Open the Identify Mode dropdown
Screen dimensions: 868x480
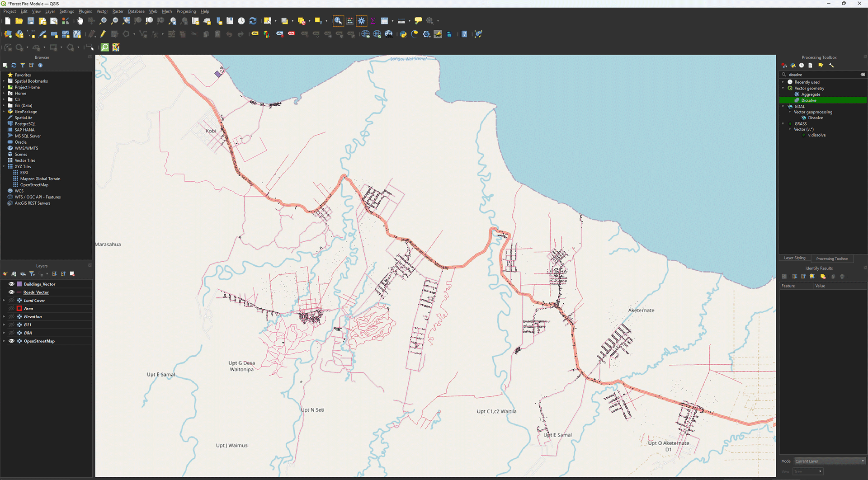click(830, 461)
